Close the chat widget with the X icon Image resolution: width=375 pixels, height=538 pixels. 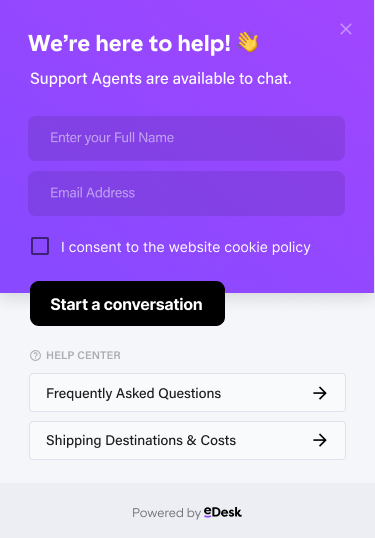346,29
